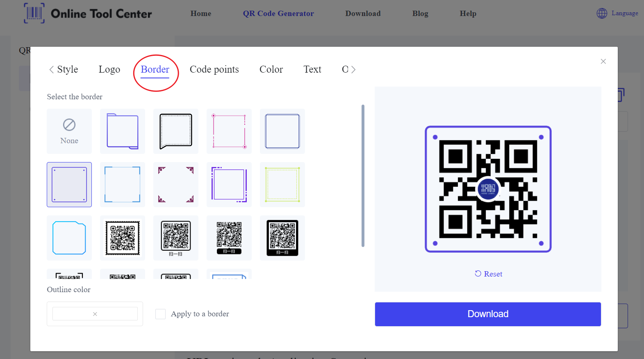The width and height of the screenshot is (644, 359).
Task: Choose the purple folder-shaped border
Action: pos(123,131)
